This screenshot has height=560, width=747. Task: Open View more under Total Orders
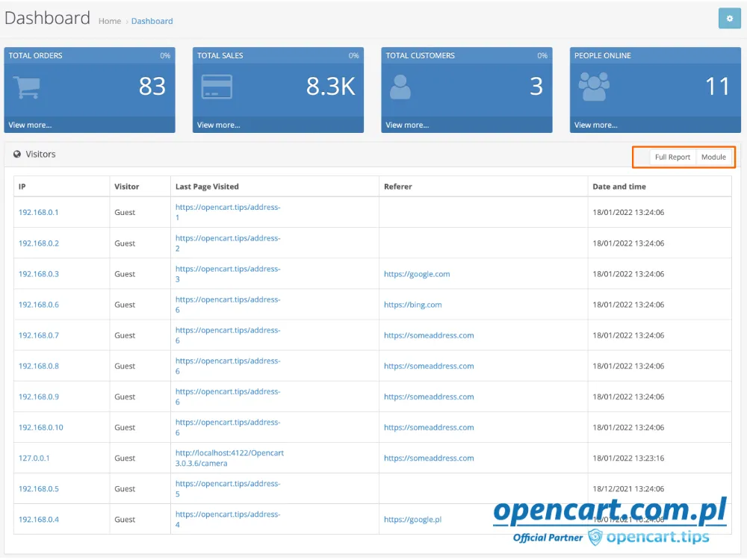point(30,125)
